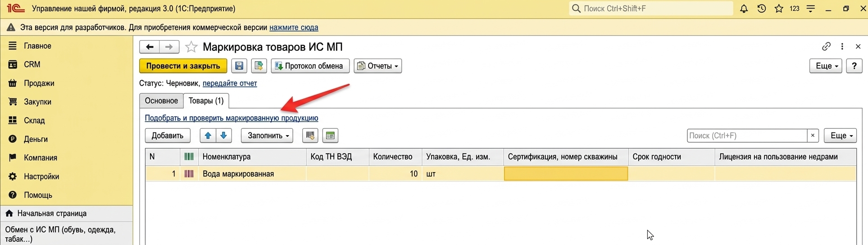
Task: Expand the Заполнить dropdown
Action: pyautogui.click(x=267, y=136)
